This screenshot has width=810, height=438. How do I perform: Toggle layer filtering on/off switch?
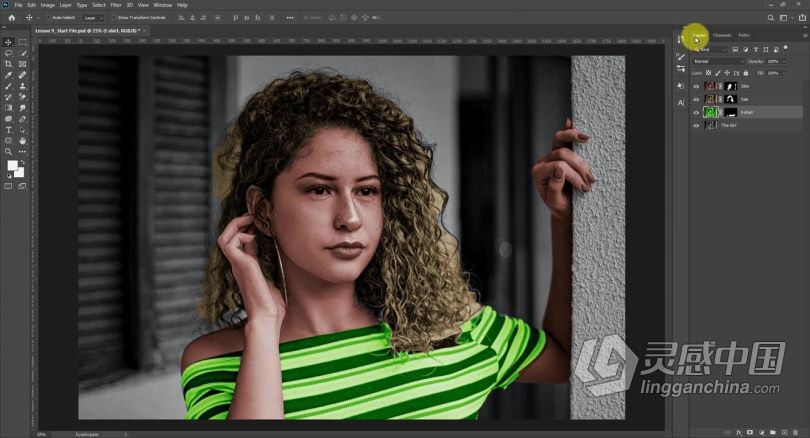click(x=786, y=48)
